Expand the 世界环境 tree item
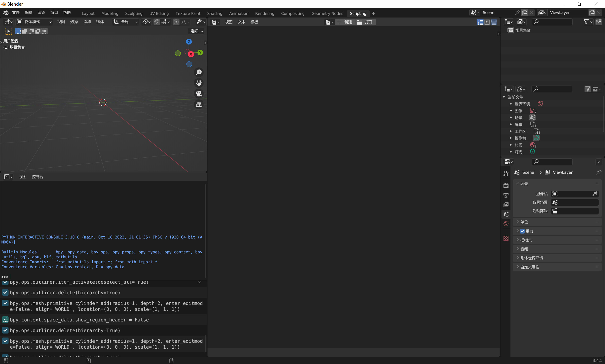The height and width of the screenshot is (364, 605). 511,104
